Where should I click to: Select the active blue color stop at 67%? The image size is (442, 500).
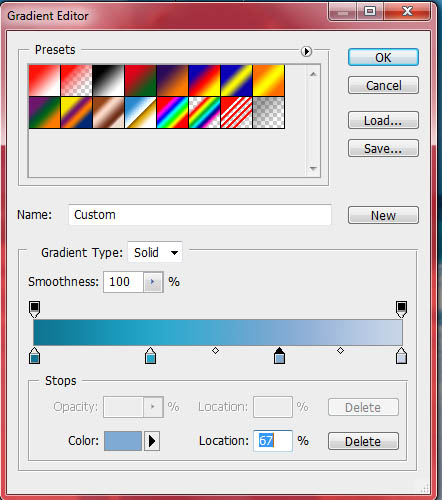pos(279,355)
